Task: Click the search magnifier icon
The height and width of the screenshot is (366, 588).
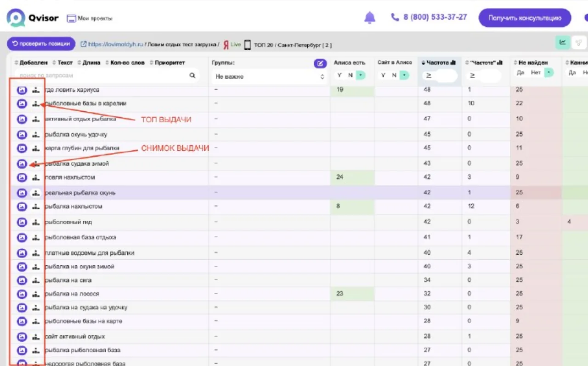Action: pyautogui.click(x=192, y=75)
